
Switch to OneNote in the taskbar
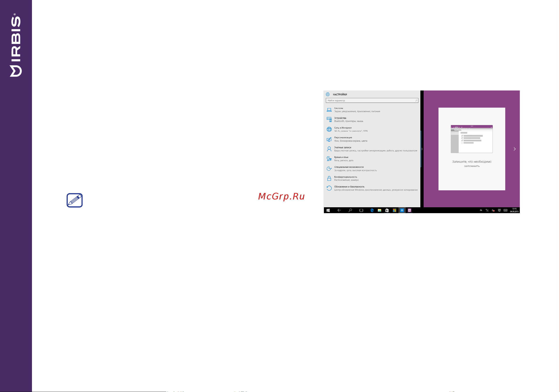tap(410, 210)
